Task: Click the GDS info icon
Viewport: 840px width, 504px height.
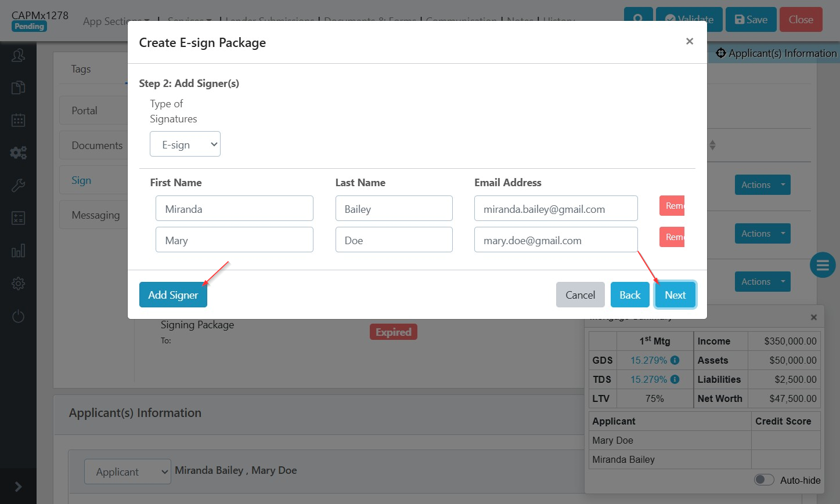Action: [675, 360]
